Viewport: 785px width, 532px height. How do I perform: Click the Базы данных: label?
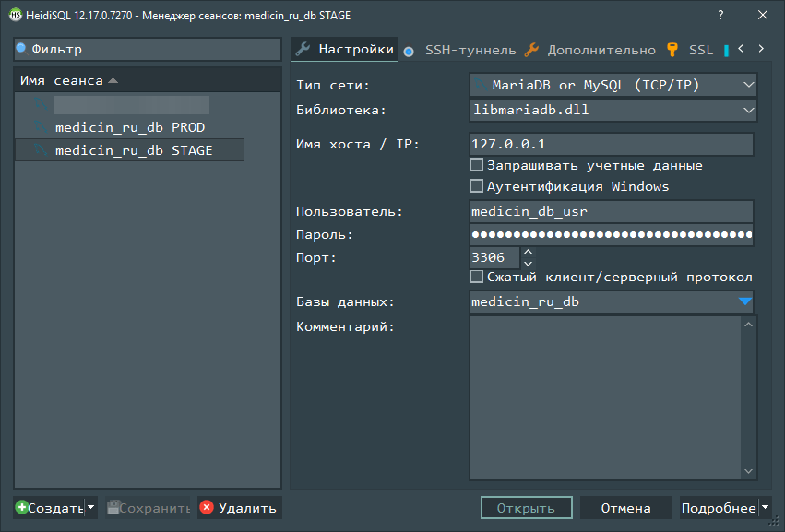(345, 301)
